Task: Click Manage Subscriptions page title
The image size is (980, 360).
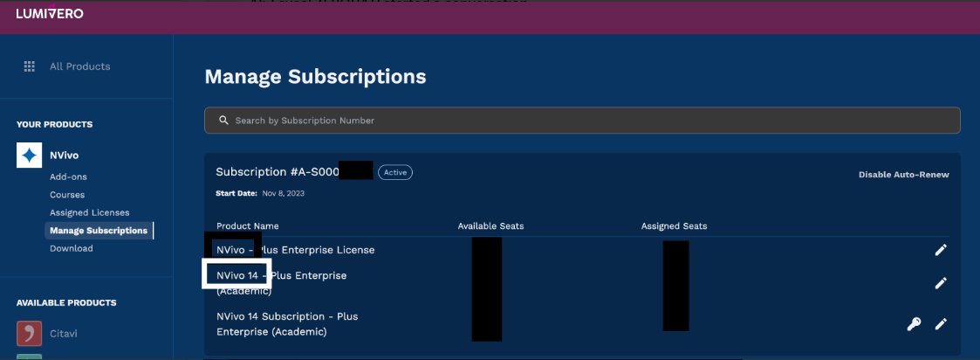Action: pos(316,76)
